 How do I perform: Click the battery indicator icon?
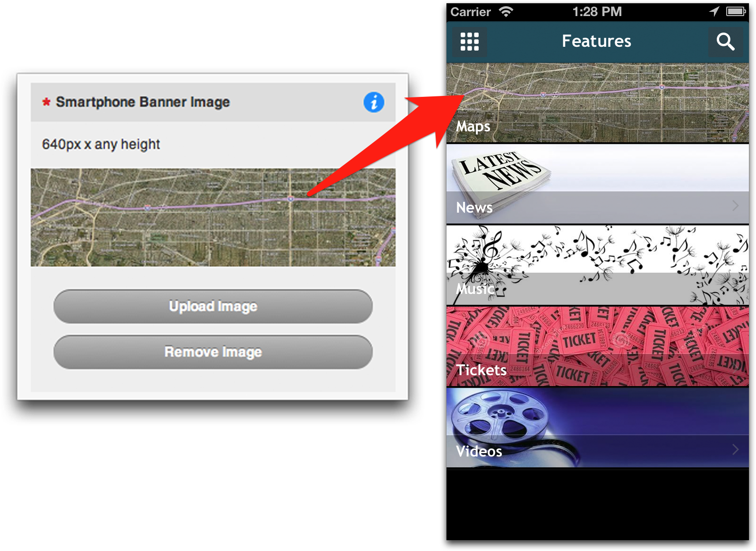[736, 11]
